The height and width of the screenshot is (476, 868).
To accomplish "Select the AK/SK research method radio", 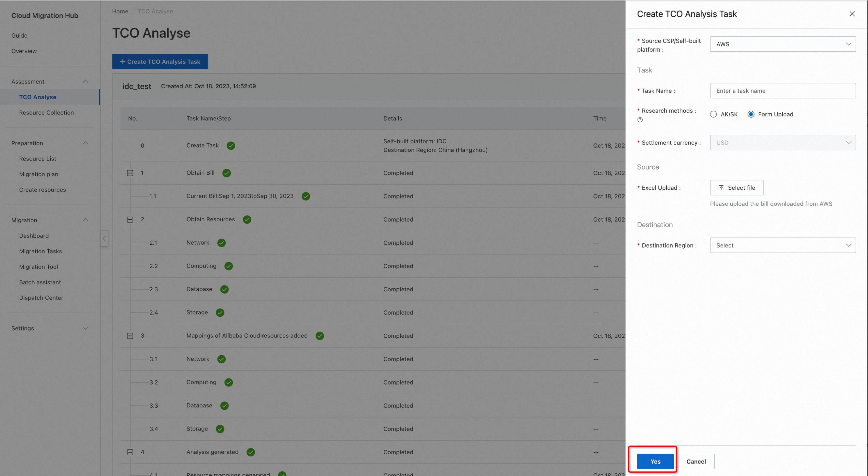I will pos(713,114).
